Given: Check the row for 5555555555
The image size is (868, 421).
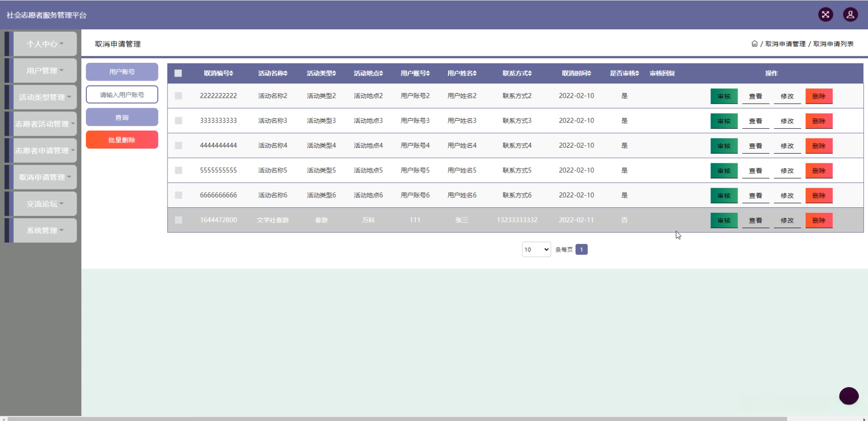Looking at the screenshot, I should [x=179, y=170].
